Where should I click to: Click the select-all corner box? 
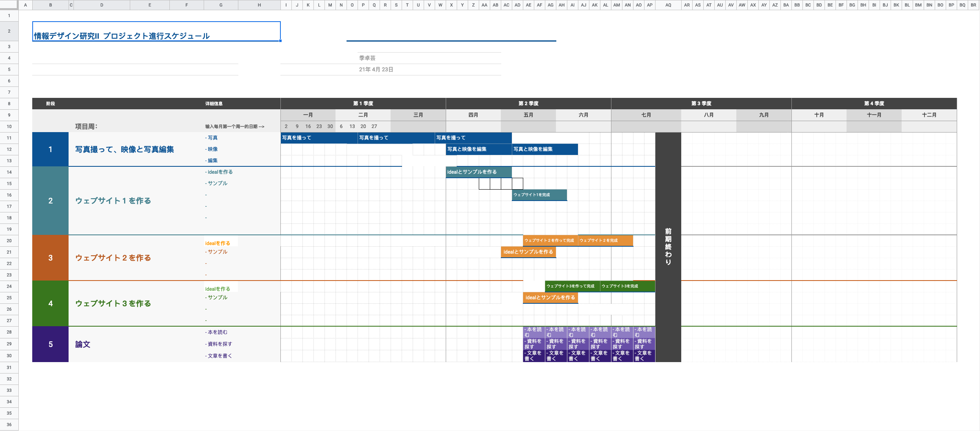point(9,5)
